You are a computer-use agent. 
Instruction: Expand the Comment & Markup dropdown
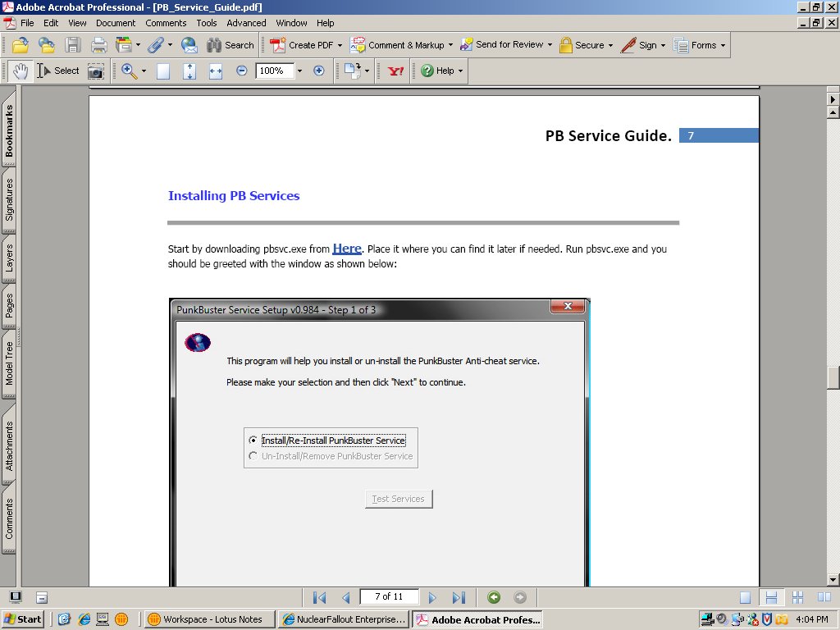[x=450, y=45]
